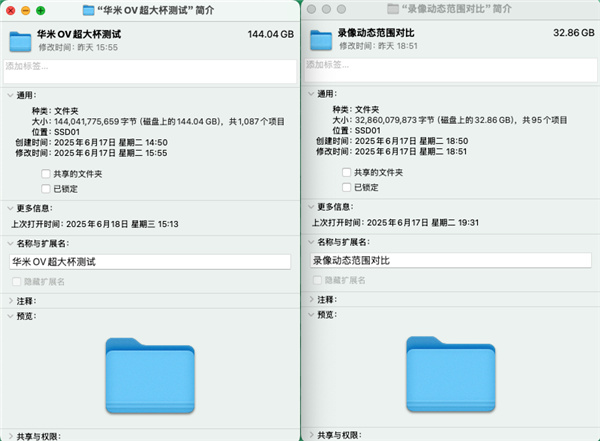Enable 共享的文件夹 checkbox in 录像动态范围对比 window
This screenshot has width=600, height=441.
point(347,172)
